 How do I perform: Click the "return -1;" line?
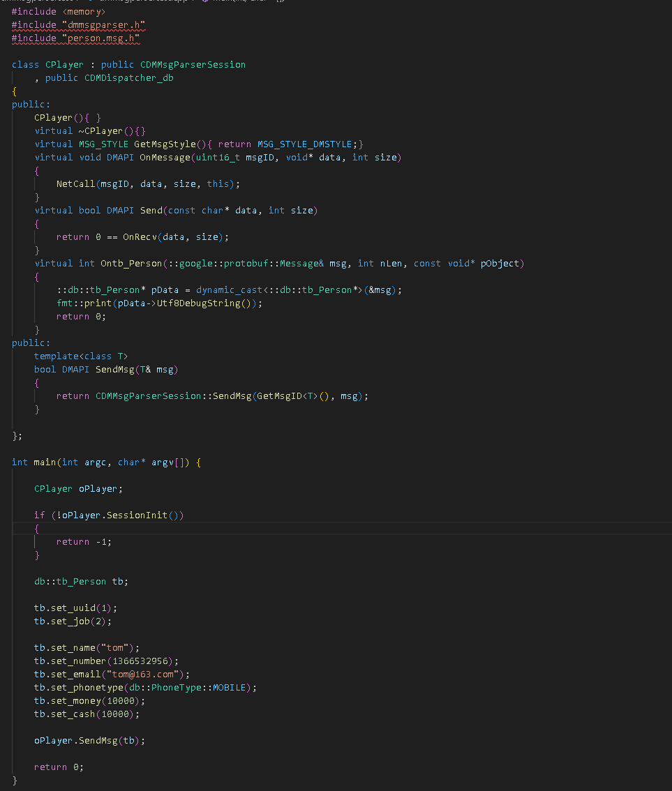(x=84, y=542)
